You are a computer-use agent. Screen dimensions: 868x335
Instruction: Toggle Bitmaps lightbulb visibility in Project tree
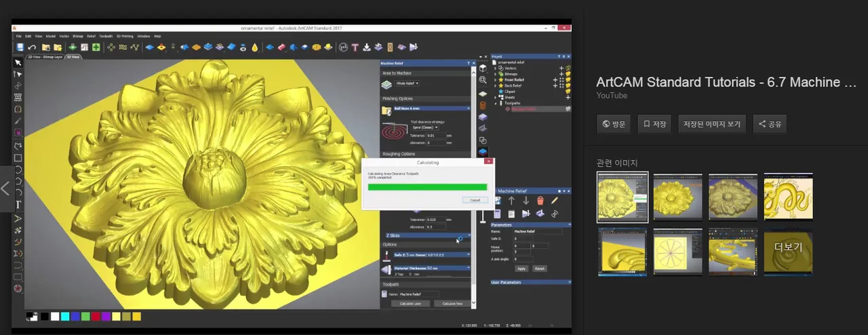[568, 74]
